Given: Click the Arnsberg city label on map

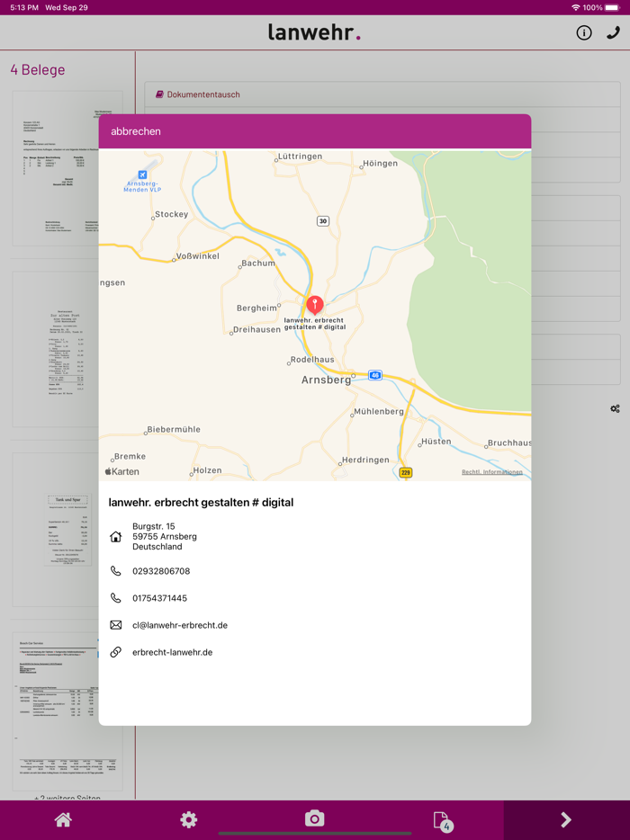Looking at the screenshot, I should coord(326,380).
